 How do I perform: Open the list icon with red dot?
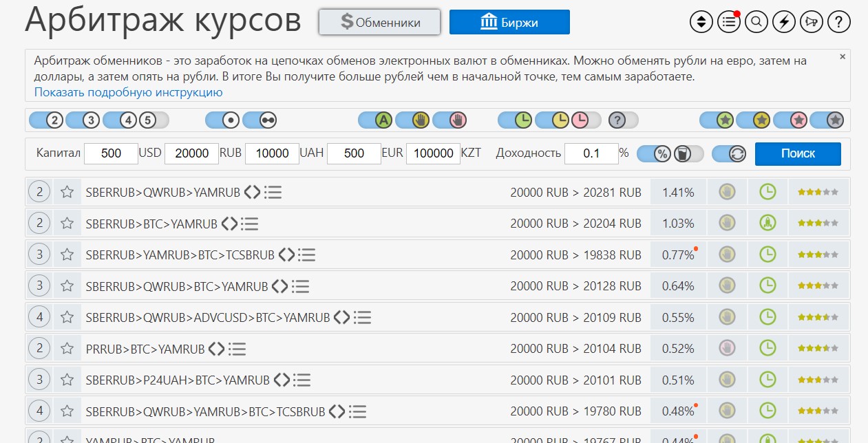729,22
